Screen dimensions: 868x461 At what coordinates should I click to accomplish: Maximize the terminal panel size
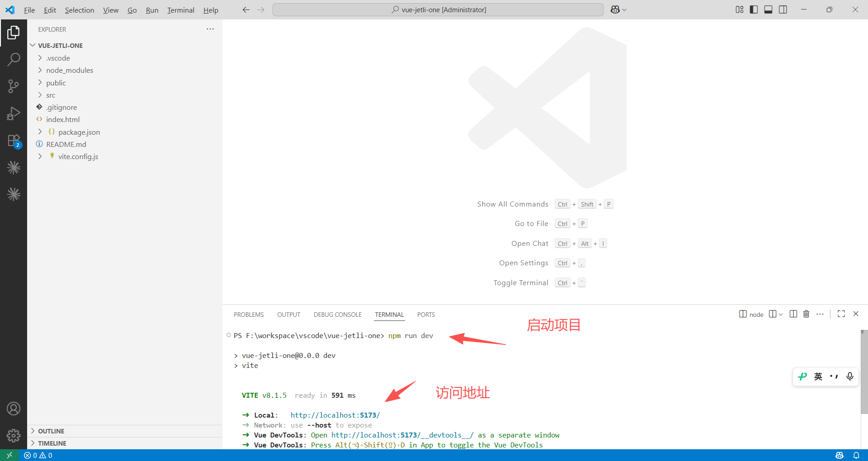point(841,314)
